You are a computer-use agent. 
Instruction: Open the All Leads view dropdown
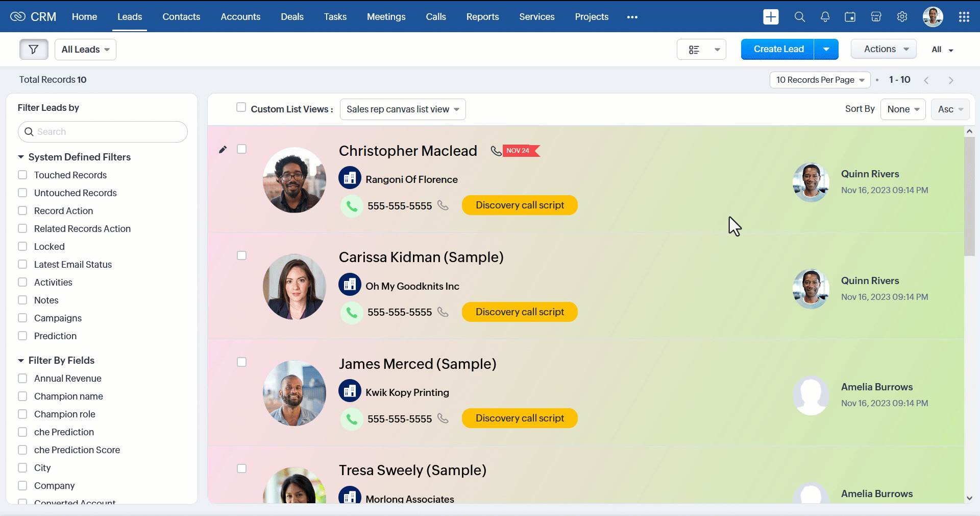click(85, 50)
